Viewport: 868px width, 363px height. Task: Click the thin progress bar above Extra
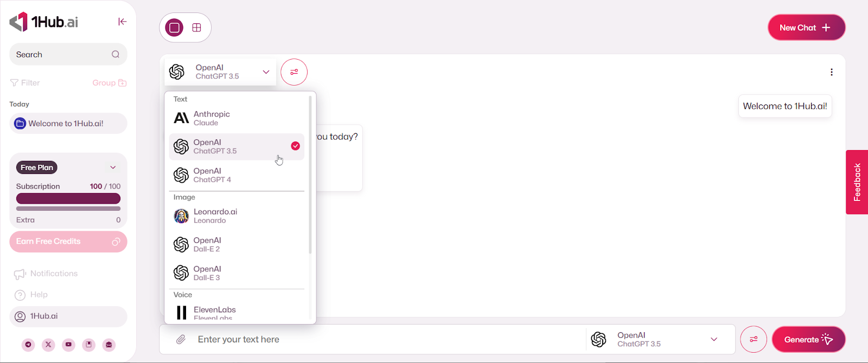click(68, 209)
